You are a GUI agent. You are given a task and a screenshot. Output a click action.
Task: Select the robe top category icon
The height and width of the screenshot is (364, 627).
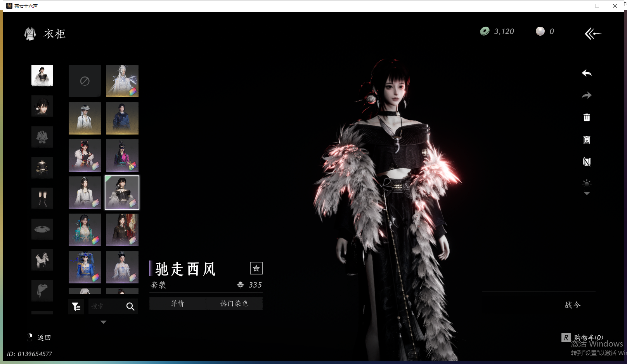[42, 137]
